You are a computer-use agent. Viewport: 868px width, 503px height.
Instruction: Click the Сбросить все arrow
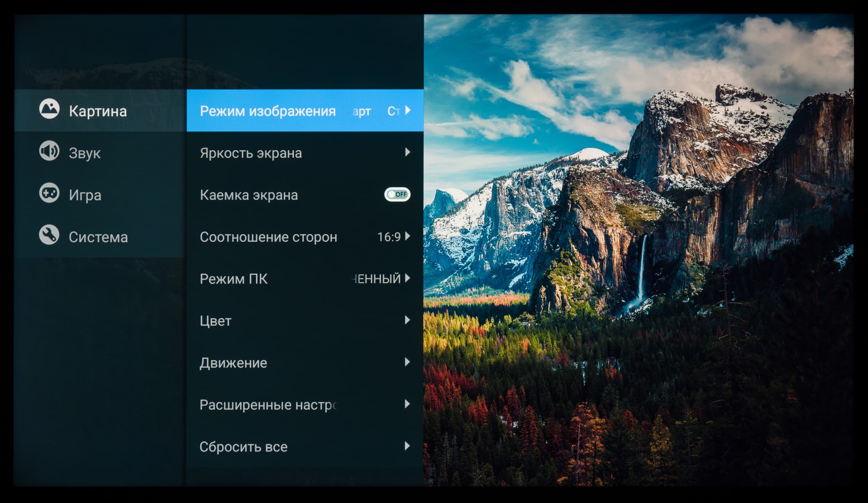tap(407, 446)
